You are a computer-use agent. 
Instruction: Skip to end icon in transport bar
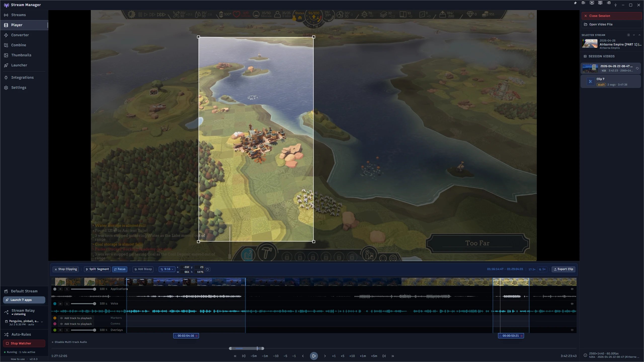[x=384, y=356]
